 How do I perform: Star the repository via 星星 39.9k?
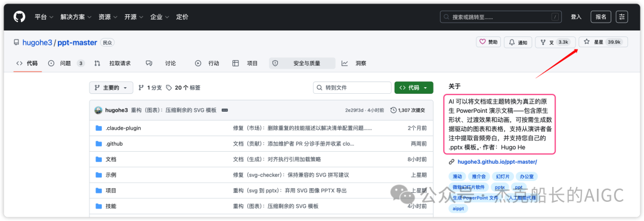point(603,42)
